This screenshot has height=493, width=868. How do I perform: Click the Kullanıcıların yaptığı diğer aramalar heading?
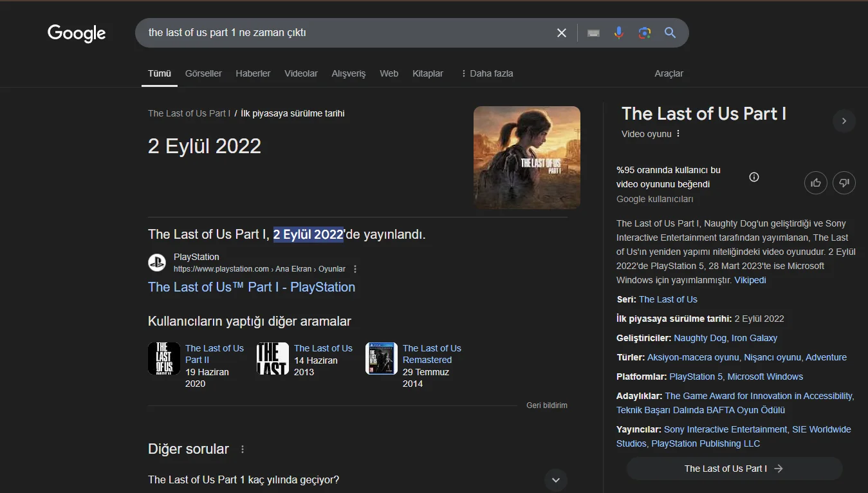tap(250, 321)
